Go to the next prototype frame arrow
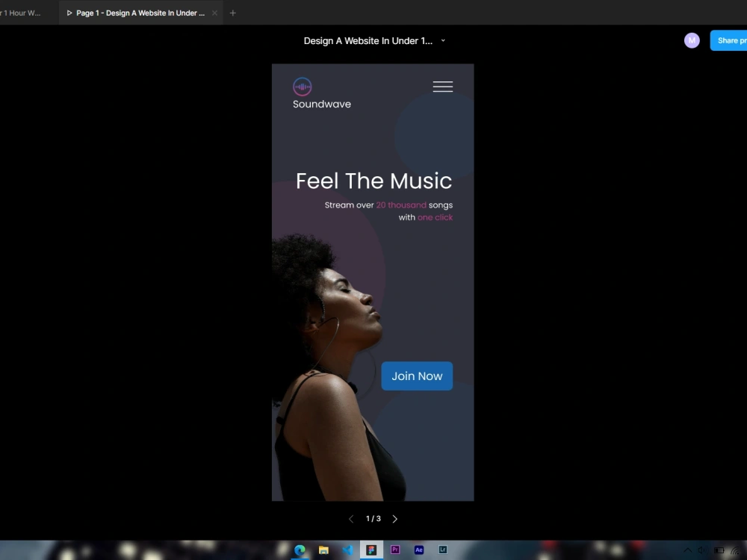The image size is (747, 560). (394, 519)
